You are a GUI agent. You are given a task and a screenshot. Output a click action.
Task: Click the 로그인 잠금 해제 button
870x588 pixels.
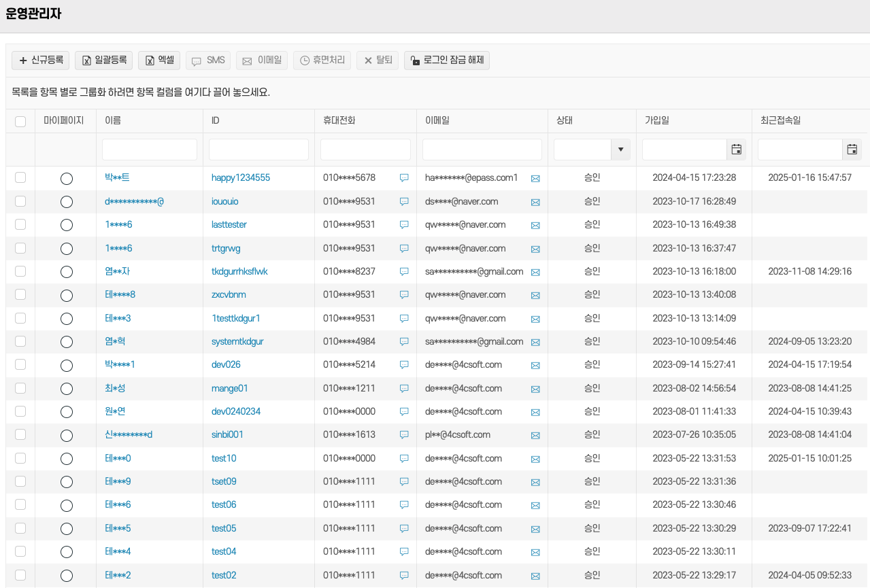447,60
